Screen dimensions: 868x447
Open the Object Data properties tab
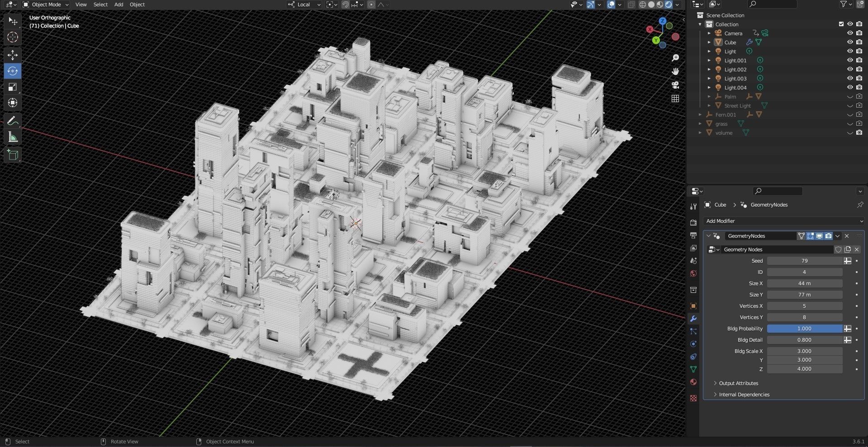tap(693, 369)
